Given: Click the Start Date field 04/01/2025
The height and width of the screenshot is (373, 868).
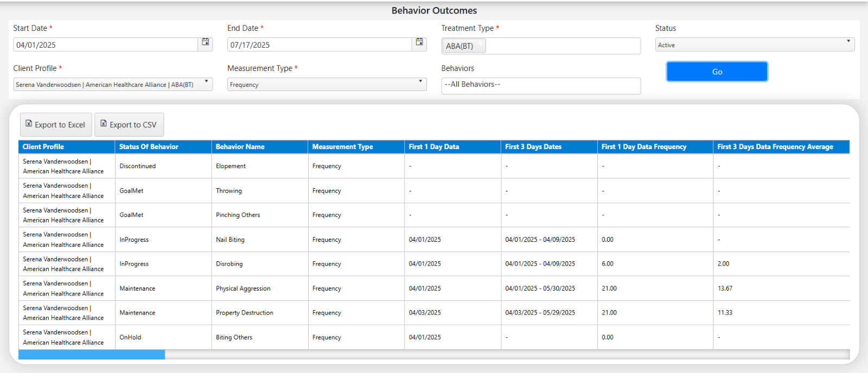Looking at the screenshot, I should [105, 44].
